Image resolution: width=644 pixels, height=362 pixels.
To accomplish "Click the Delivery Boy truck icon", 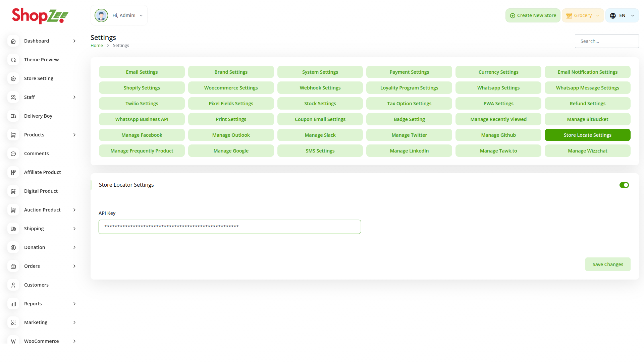I will (13, 116).
